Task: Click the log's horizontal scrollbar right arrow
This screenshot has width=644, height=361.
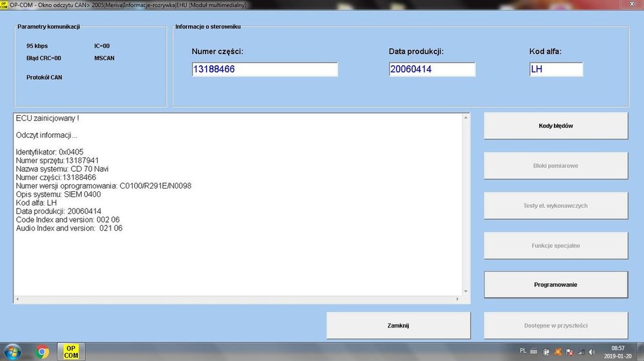Action: click(459, 300)
